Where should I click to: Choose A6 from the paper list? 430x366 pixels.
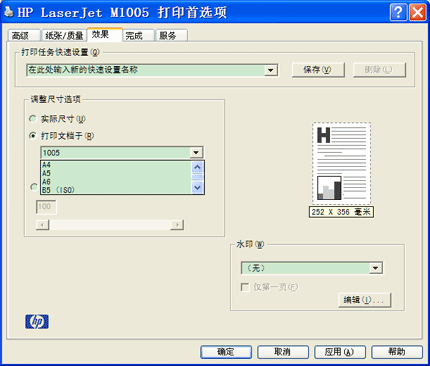(x=116, y=182)
